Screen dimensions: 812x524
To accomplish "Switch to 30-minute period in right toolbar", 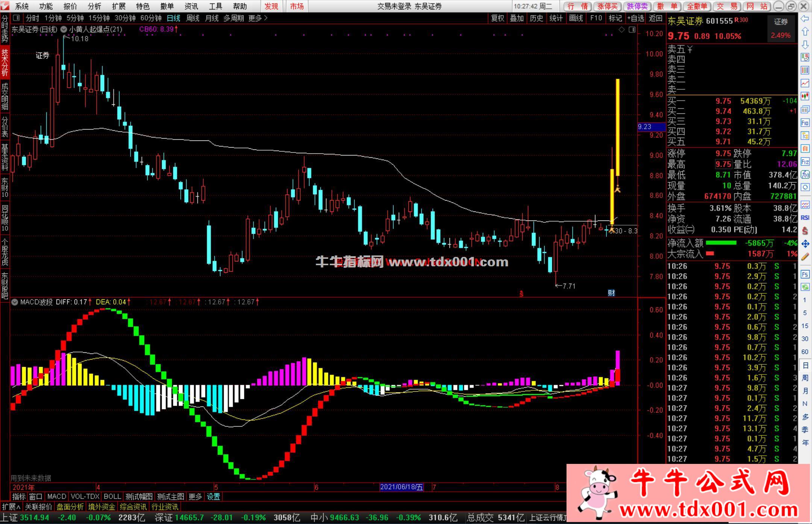I will [x=805, y=339].
